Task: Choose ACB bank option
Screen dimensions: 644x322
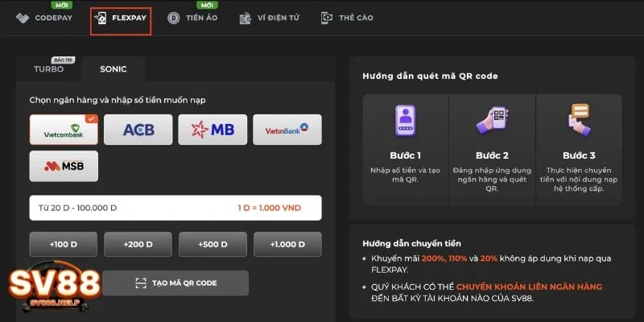Action: 138,130
